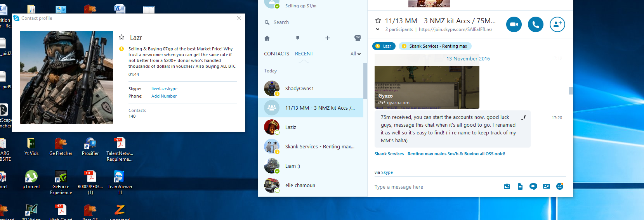Open the R0009PE03... (1) PDF file
644x220 pixels.
click(x=90, y=183)
